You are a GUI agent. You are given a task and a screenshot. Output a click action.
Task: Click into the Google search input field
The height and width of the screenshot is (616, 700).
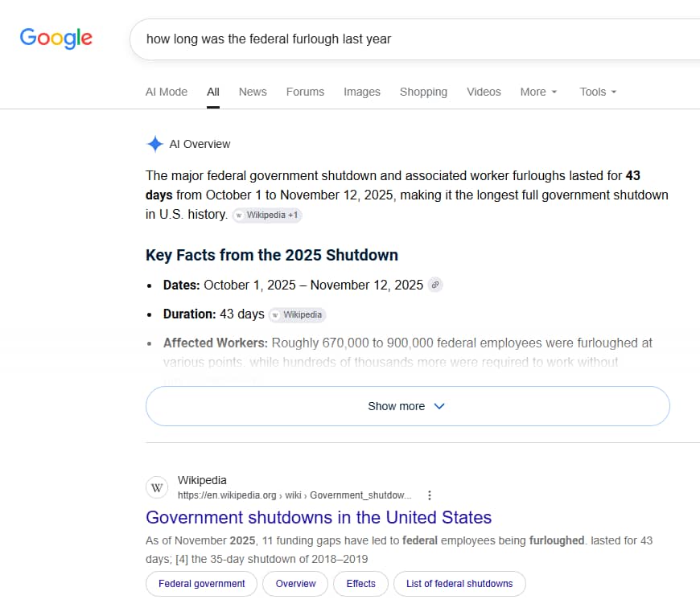click(415, 39)
